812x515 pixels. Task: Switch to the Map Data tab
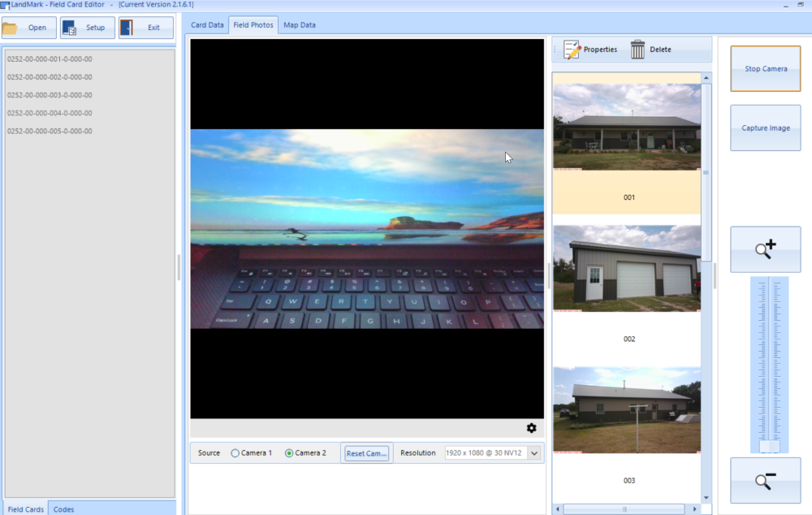300,24
